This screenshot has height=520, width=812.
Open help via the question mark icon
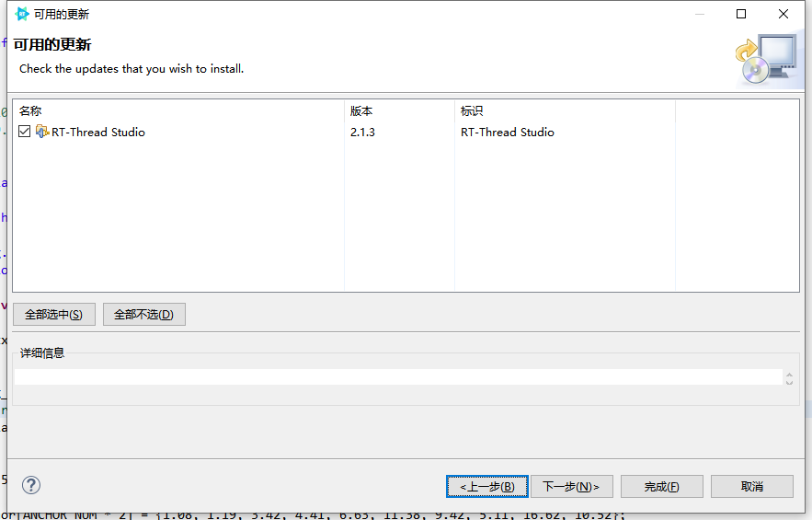pos(31,485)
